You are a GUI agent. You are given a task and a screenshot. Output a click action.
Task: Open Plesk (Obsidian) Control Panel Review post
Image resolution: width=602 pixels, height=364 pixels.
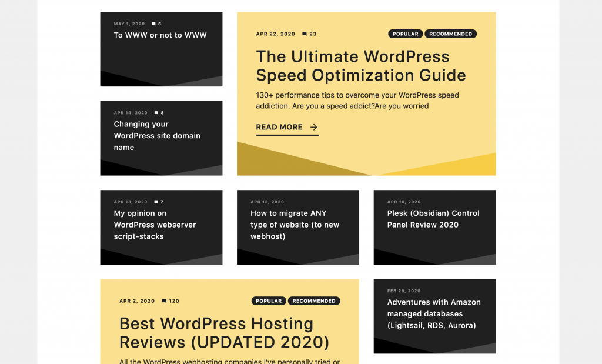[x=433, y=219]
